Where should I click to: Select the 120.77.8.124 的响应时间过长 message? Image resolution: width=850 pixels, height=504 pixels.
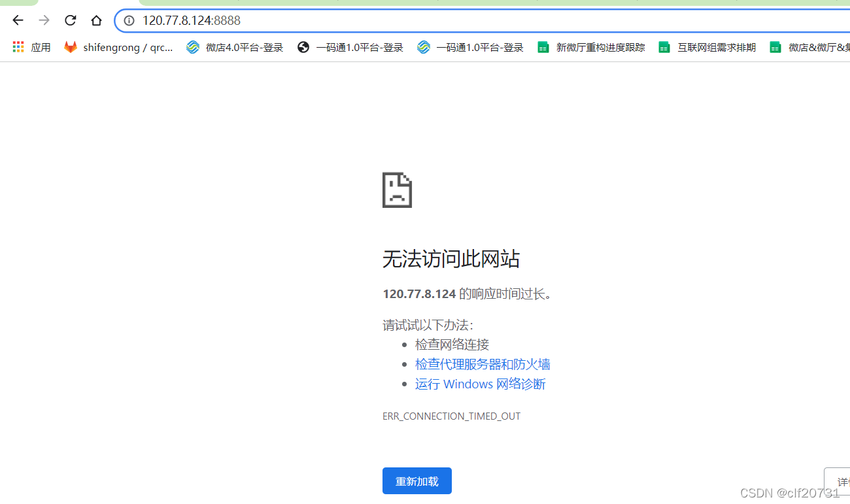coord(467,294)
